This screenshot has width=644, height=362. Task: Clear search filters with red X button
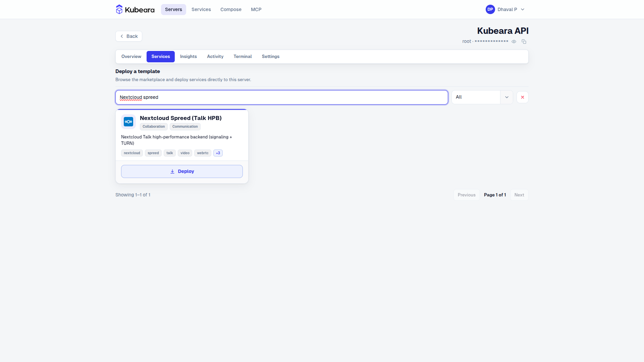pos(523,97)
